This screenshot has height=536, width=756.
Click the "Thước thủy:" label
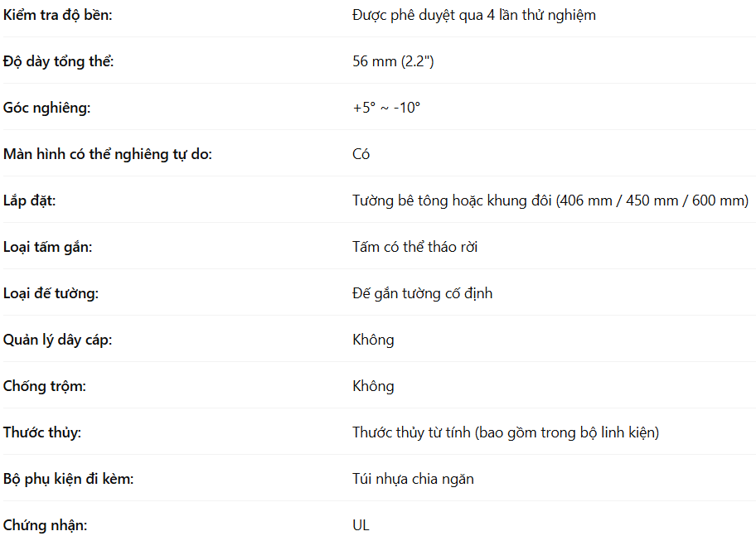pyautogui.click(x=42, y=432)
